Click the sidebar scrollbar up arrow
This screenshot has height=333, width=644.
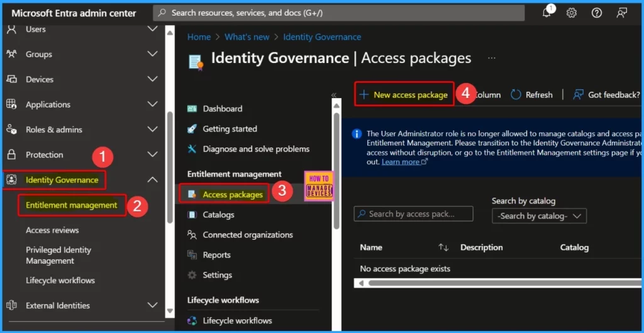click(x=170, y=33)
